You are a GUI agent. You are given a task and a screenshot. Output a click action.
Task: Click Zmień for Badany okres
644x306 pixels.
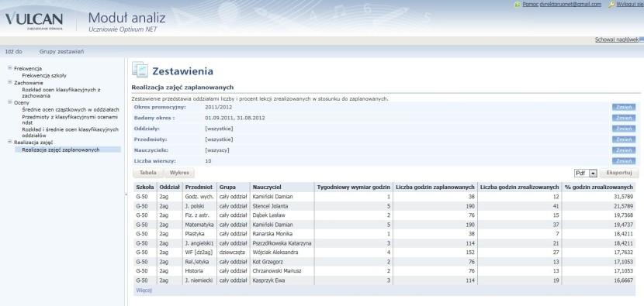click(624, 118)
